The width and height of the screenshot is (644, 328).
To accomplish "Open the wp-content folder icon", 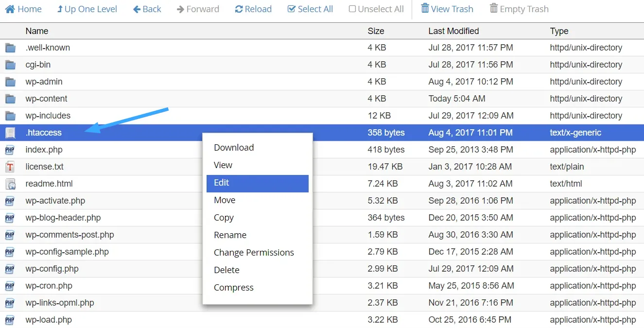I will pyautogui.click(x=11, y=99).
